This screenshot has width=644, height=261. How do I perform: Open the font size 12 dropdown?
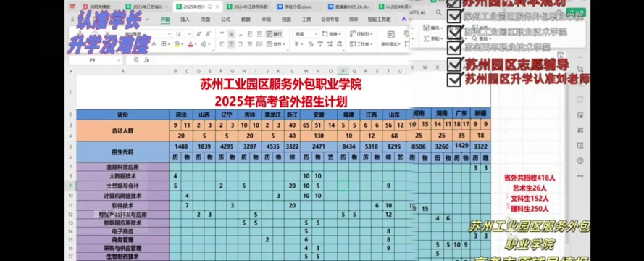[189, 34]
